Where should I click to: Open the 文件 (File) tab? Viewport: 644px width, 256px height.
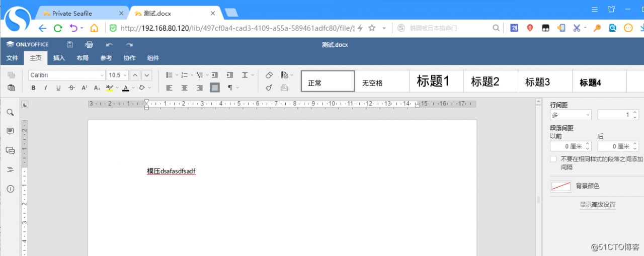[12, 58]
